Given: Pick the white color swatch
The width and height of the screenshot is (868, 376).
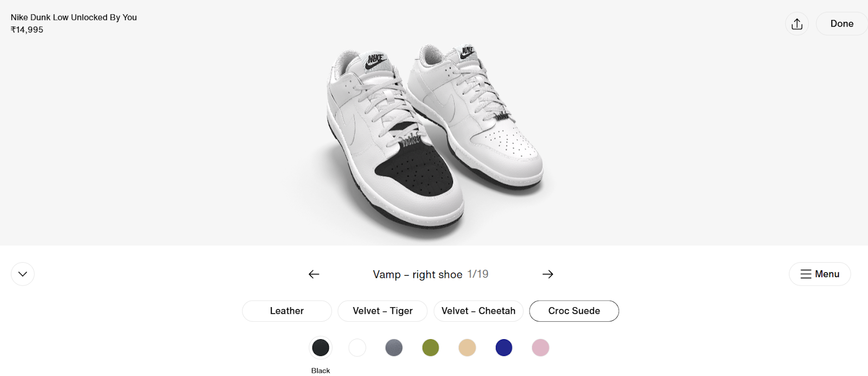Looking at the screenshot, I should (x=357, y=348).
